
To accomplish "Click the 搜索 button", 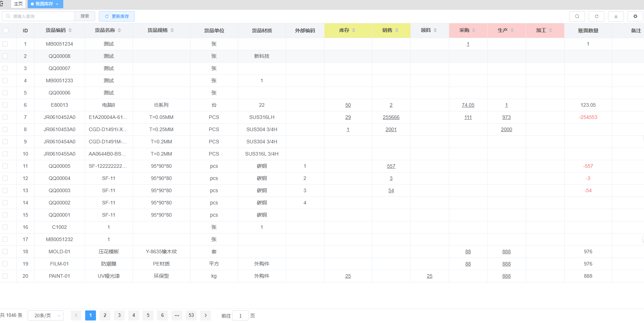I will coord(85,16).
